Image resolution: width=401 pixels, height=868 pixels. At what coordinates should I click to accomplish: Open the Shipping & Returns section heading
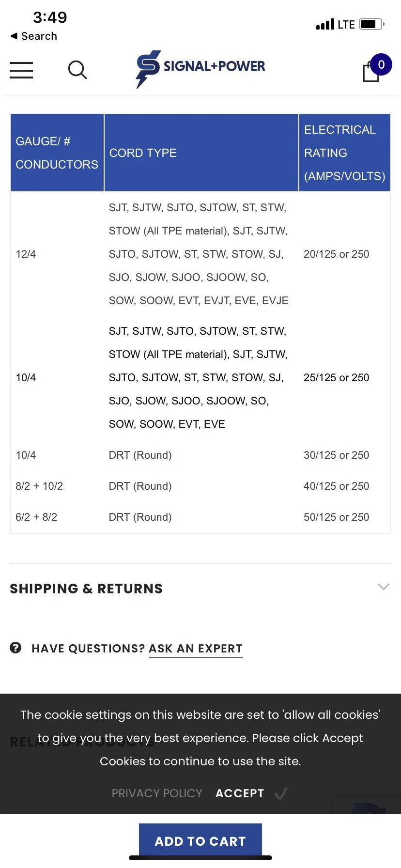click(x=86, y=589)
